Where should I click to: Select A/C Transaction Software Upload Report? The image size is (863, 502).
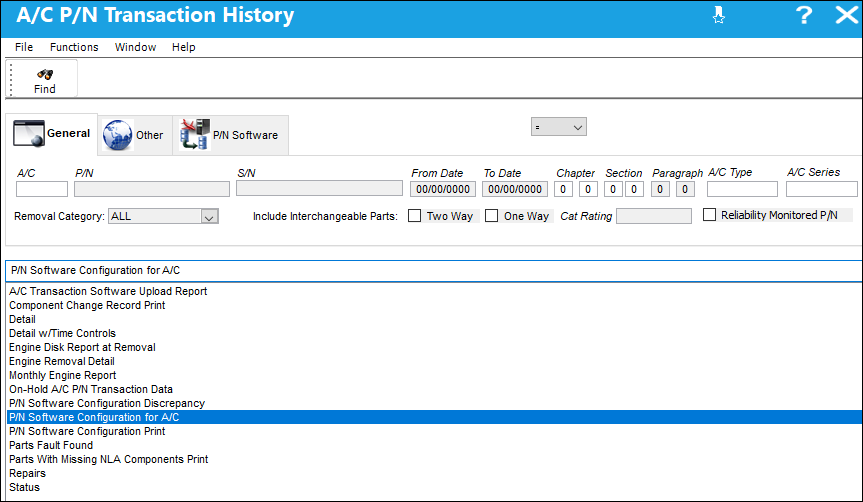(108, 291)
